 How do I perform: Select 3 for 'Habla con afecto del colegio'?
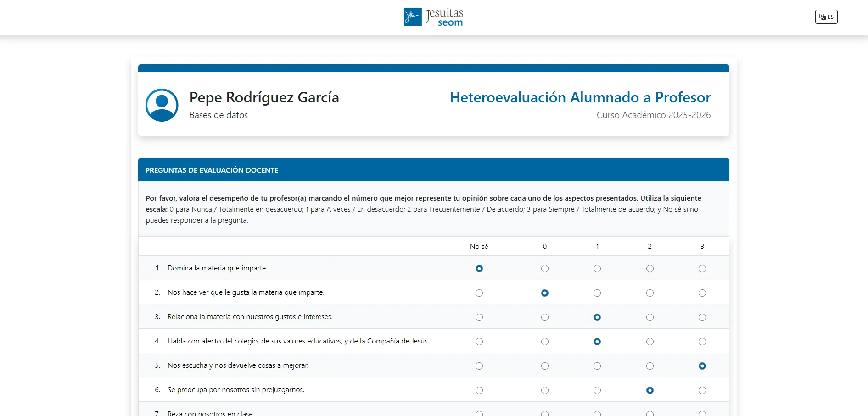702,342
